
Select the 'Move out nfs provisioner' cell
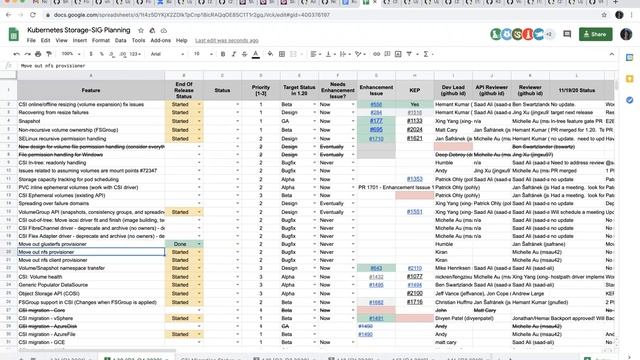point(91,252)
